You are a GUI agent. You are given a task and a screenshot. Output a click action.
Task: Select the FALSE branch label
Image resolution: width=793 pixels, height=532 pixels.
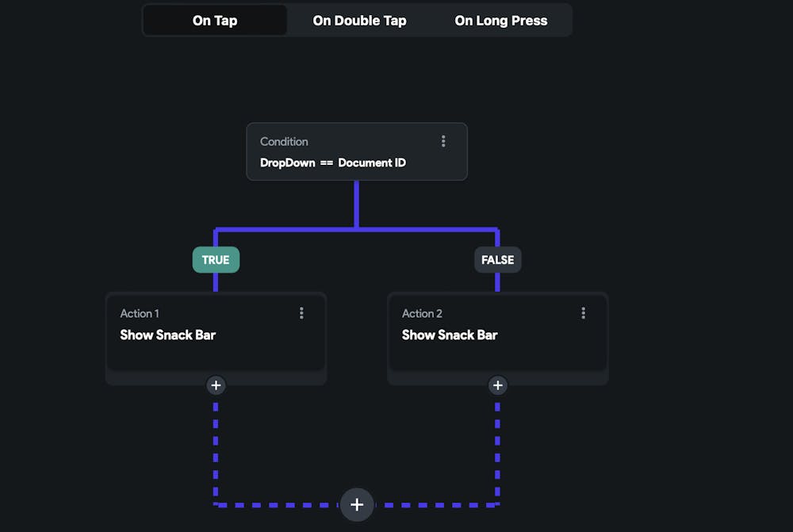tap(497, 259)
